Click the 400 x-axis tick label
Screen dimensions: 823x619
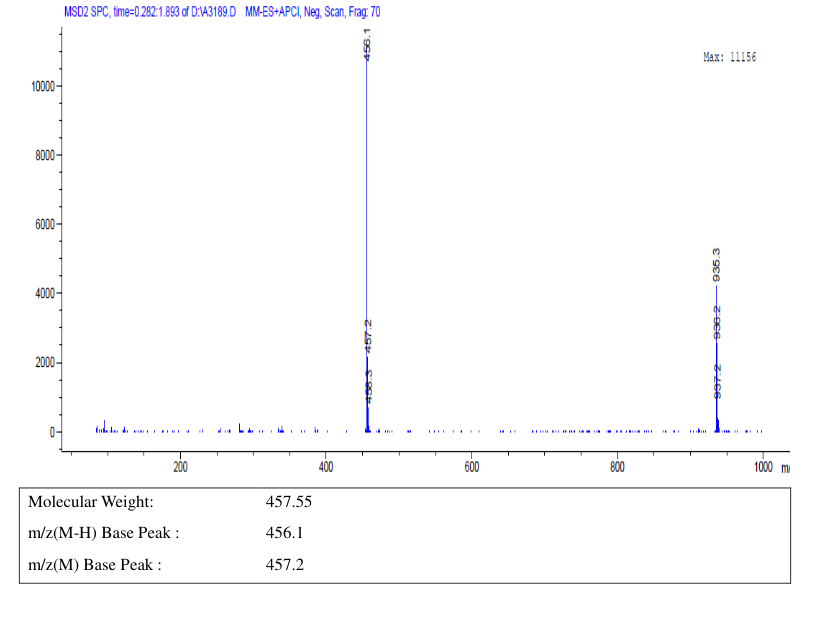(326, 467)
